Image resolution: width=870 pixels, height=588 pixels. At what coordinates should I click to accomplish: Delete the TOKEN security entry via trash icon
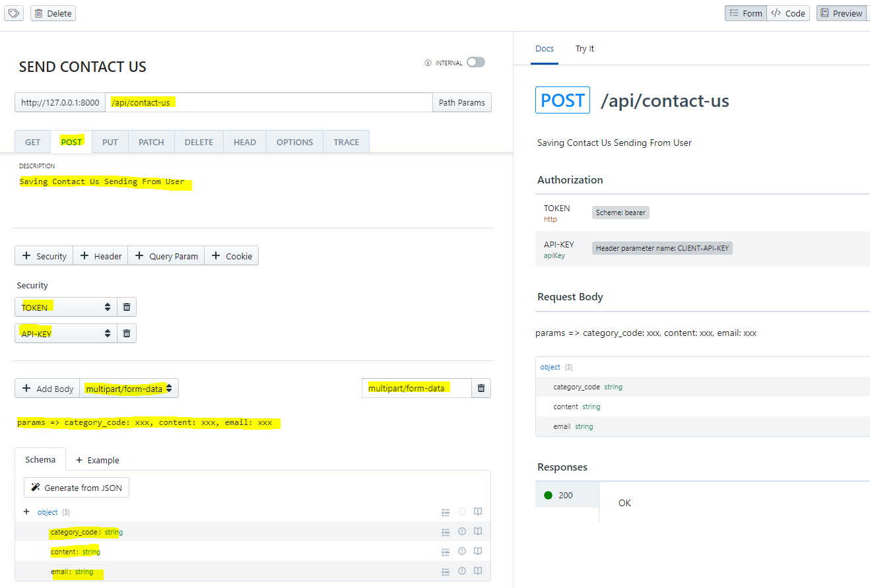tap(127, 307)
